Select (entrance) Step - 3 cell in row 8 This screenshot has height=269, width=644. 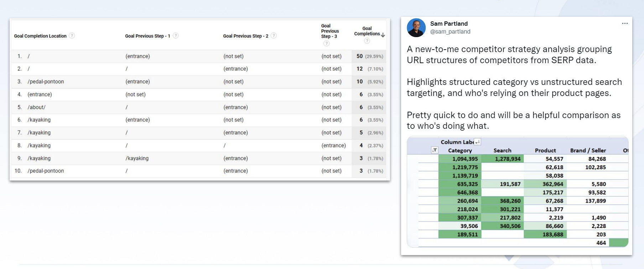point(333,146)
